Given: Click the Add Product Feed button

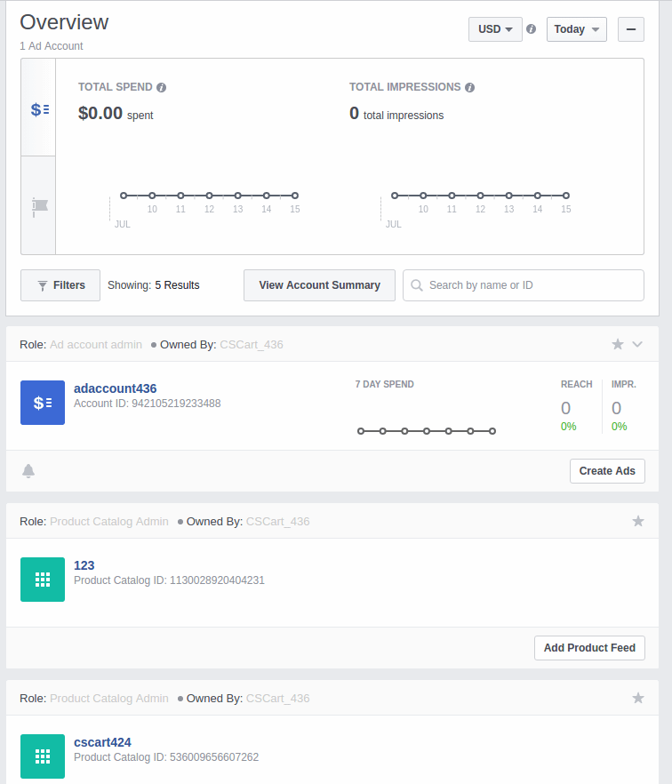Looking at the screenshot, I should [x=589, y=648].
